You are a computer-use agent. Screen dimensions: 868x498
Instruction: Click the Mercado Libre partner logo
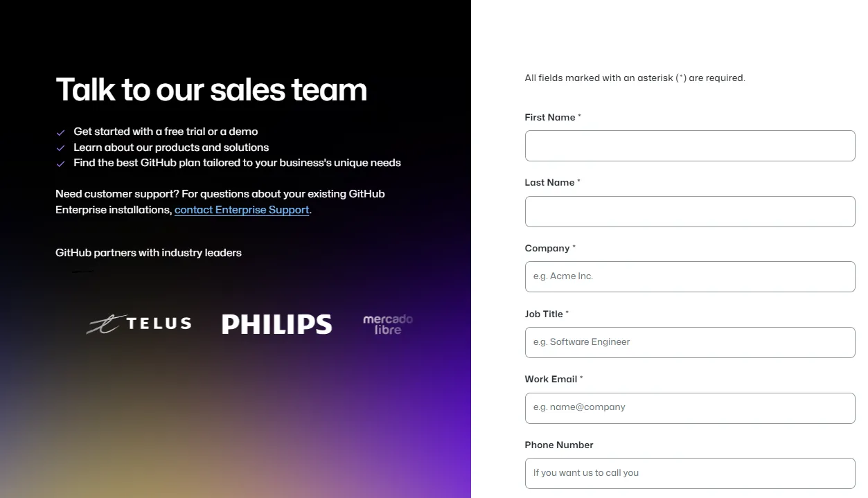[x=387, y=324]
